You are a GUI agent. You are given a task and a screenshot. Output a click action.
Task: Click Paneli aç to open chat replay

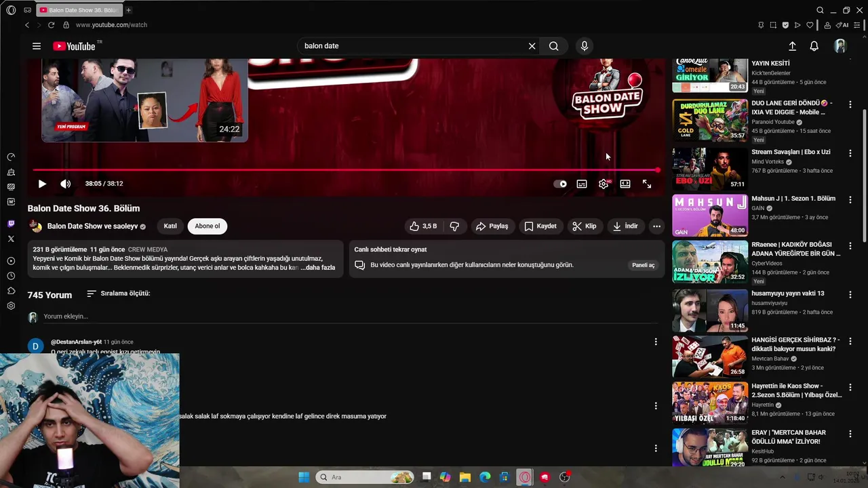click(x=644, y=266)
